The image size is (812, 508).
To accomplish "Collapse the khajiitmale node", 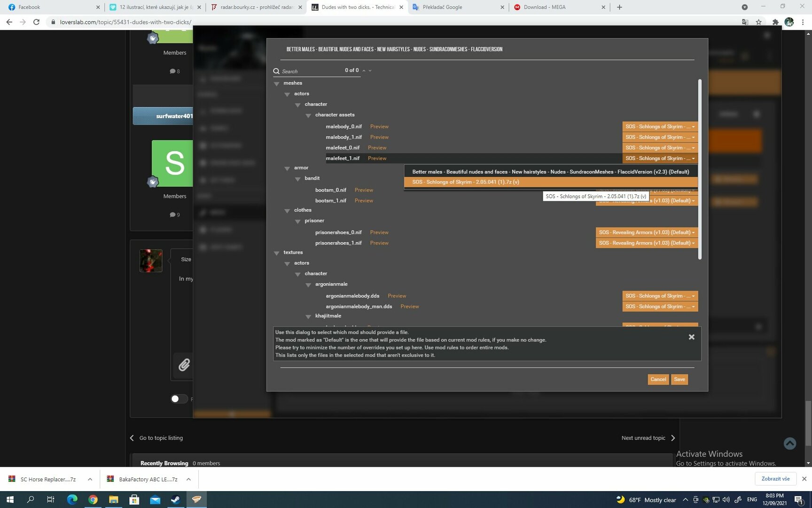I will (x=308, y=316).
